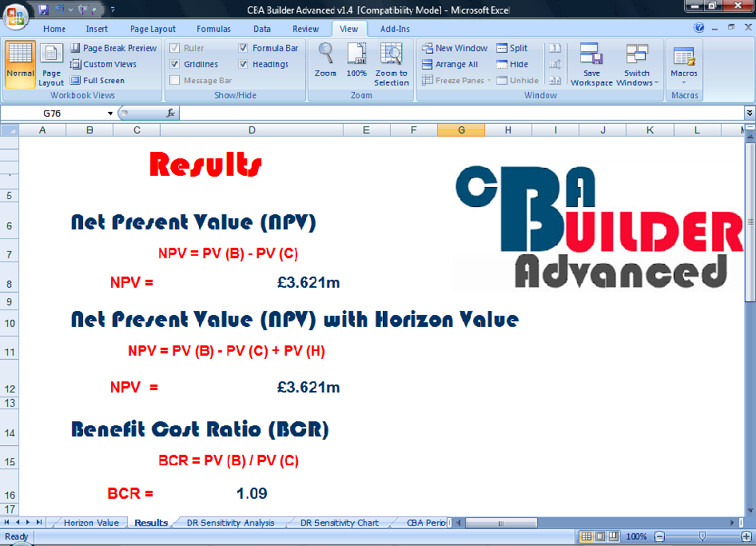The width and height of the screenshot is (756, 546).
Task: Set zoom to 100% icon
Action: (x=356, y=60)
